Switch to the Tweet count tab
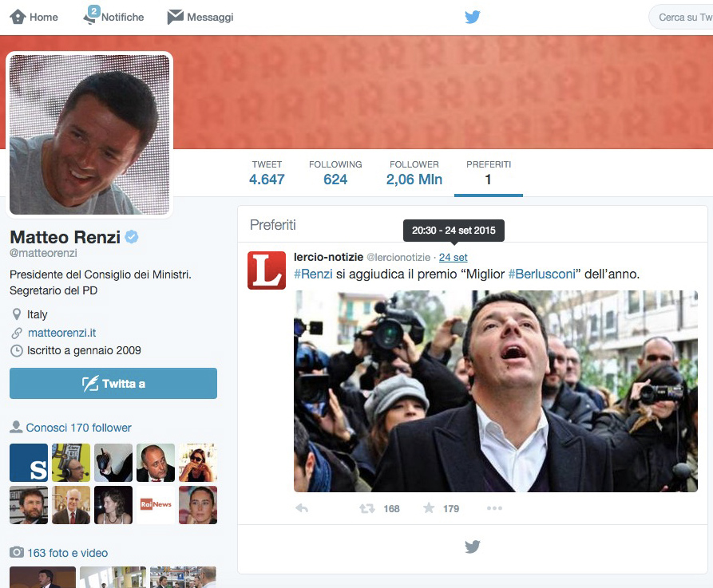 [x=267, y=172]
